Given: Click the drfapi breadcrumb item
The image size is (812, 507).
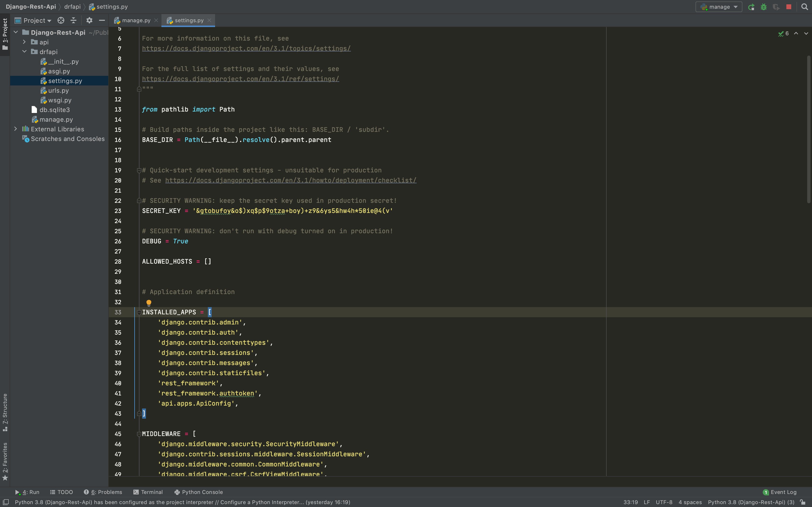Looking at the screenshot, I should tap(72, 6).
